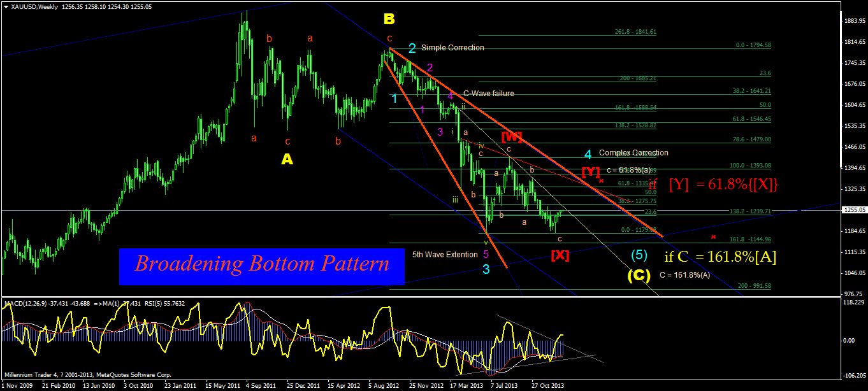This screenshot has height=391, width=868.
Task: Click the 138.2 - 1528.82 extension label
Action: pos(635,125)
